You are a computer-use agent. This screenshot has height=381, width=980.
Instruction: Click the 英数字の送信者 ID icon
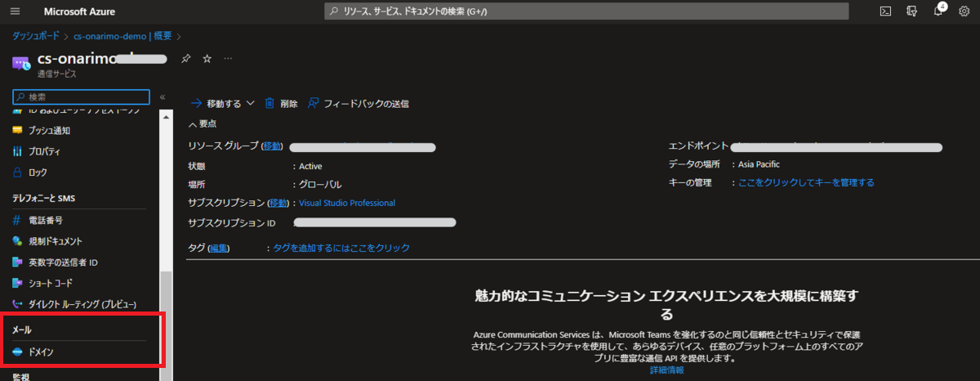click(17, 262)
